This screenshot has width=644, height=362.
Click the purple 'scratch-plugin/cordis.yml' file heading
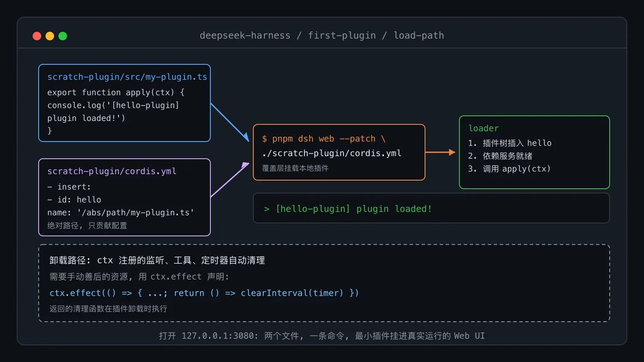[x=112, y=171]
